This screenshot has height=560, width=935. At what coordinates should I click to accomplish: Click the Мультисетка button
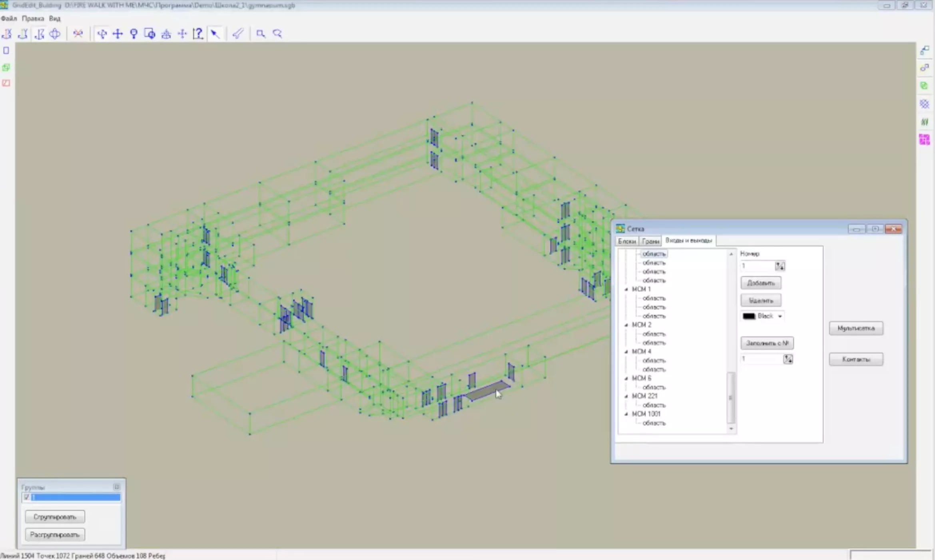coord(855,328)
